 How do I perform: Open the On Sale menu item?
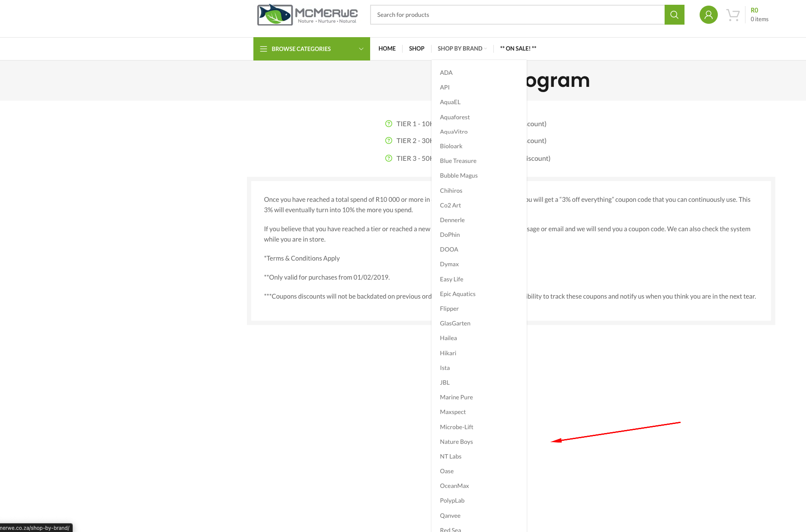click(x=518, y=48)
